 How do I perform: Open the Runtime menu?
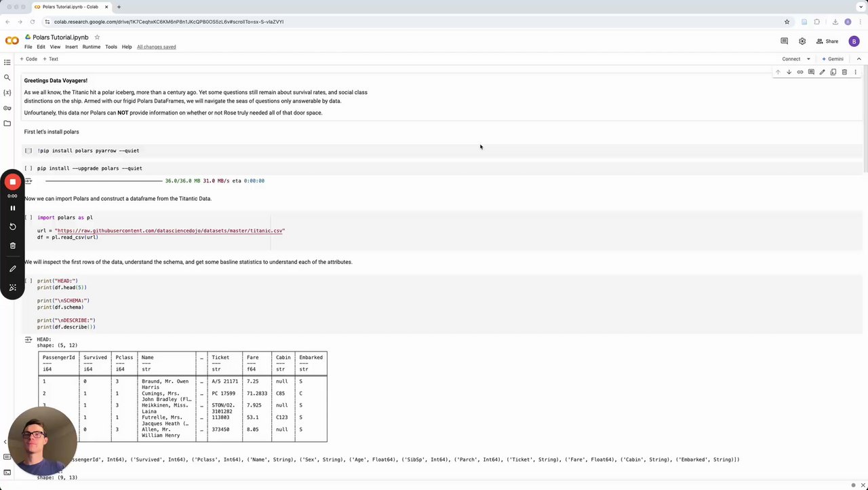pyautogui.click(x=92, y=47)
